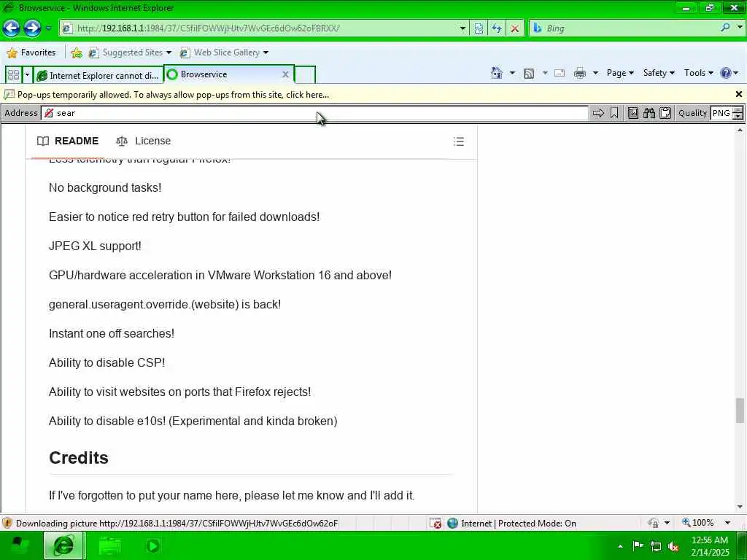Click the page scrollbar thumb
The width and height of the screenshot is (747, 560).
click(740, 411)
